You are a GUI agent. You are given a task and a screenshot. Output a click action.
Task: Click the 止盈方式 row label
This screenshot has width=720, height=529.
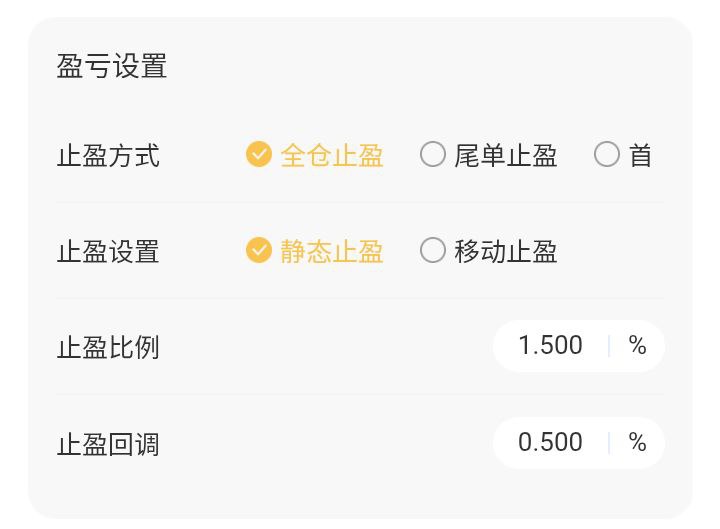click(108, 156)
